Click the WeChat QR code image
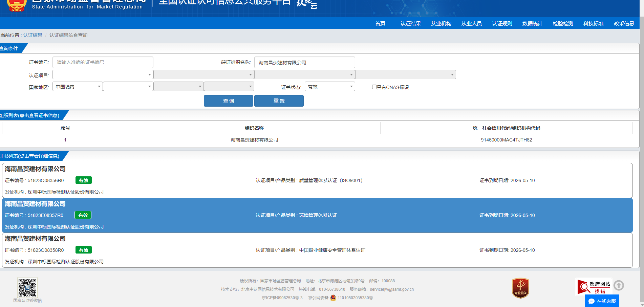Image resolution: width=644 pixels, height=307 pixels. [27, 287]
